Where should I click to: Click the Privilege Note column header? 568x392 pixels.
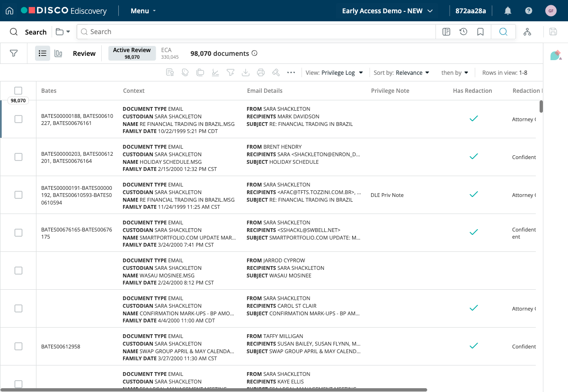coord(390,90)
